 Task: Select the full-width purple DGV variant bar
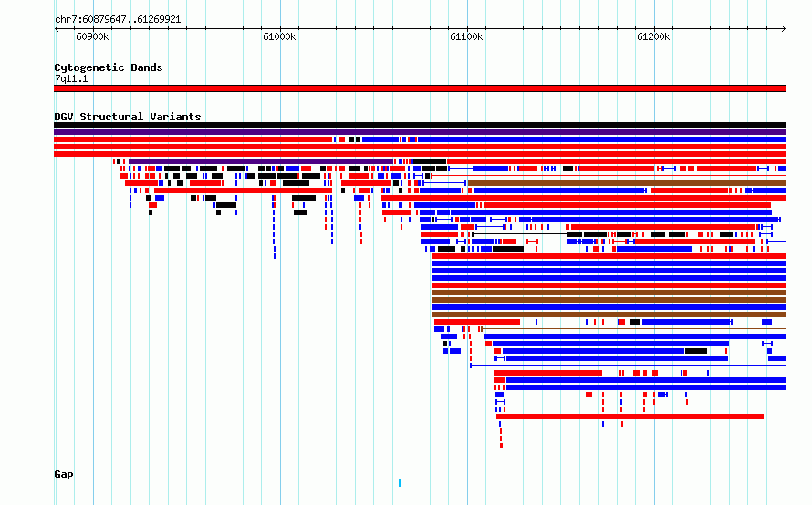point(420,132)
